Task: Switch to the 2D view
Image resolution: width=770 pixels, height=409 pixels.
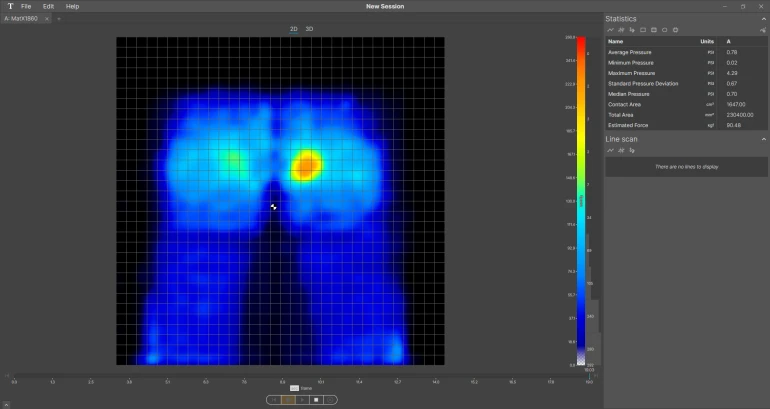Action: [x=294, y=29]
